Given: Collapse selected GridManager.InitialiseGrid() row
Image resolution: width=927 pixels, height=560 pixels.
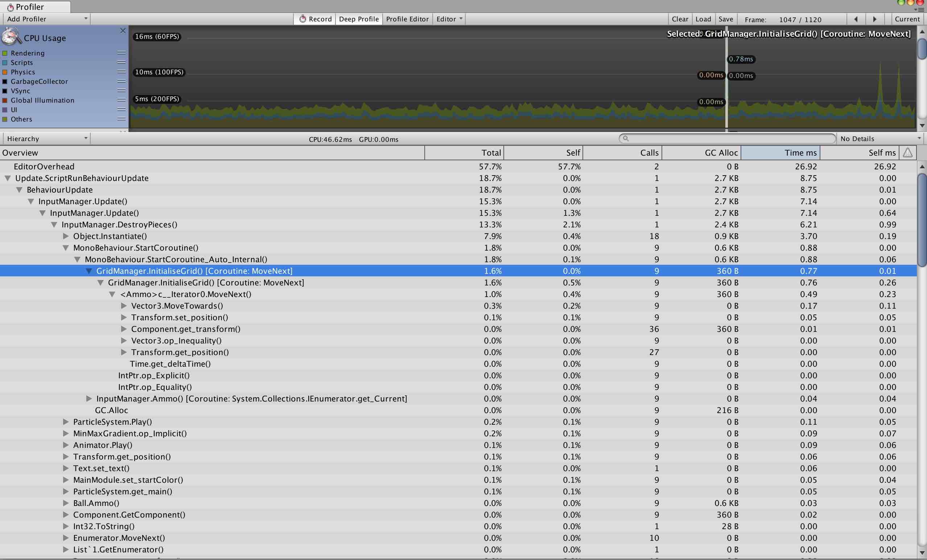Looking at the screenshot, I should coord(89,271).
